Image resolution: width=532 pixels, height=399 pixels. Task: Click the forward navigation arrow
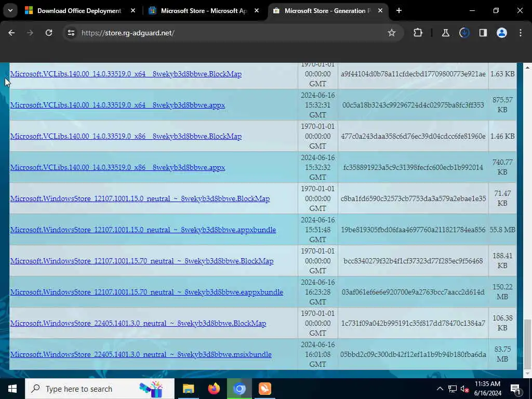pyautogui.click(x=30, y=33)
